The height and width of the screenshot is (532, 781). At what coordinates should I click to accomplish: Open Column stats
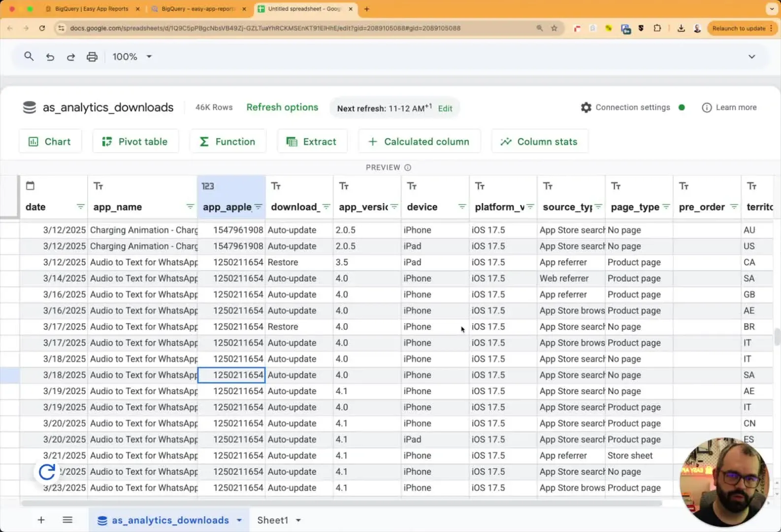(x=540, y=141)
